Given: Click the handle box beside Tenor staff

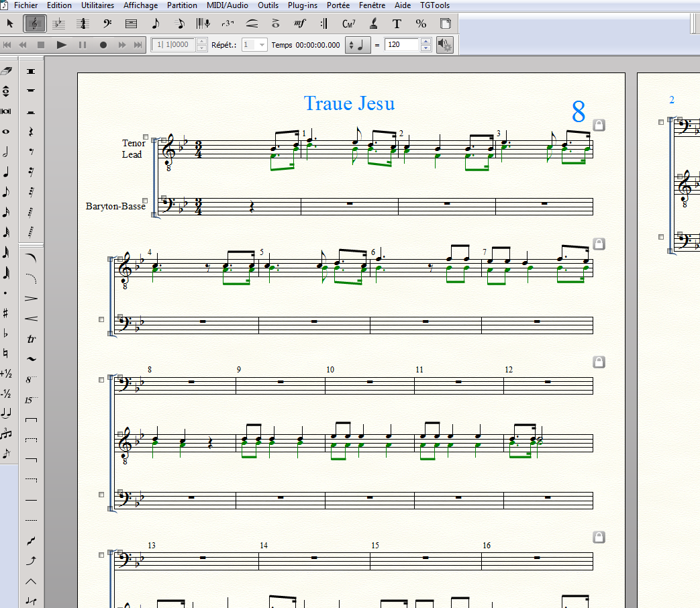Looking at the screenshot, I should pyautogui.click(x=145, y=136).
